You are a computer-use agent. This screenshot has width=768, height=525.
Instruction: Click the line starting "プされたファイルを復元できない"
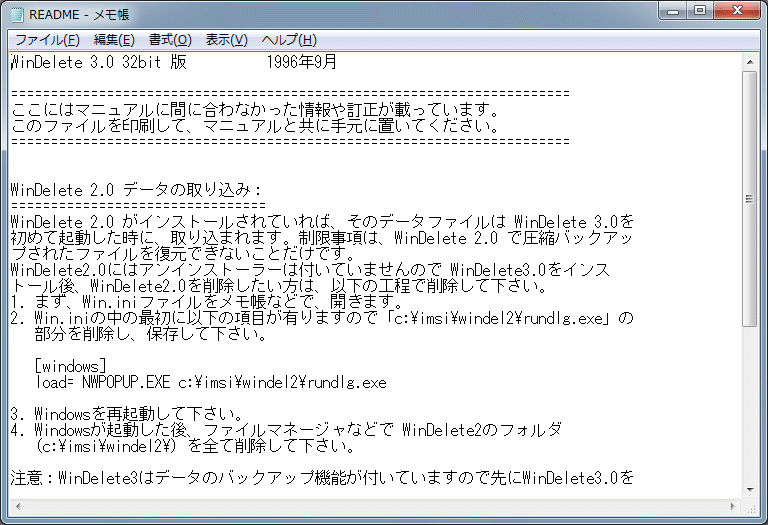point(183,254)
